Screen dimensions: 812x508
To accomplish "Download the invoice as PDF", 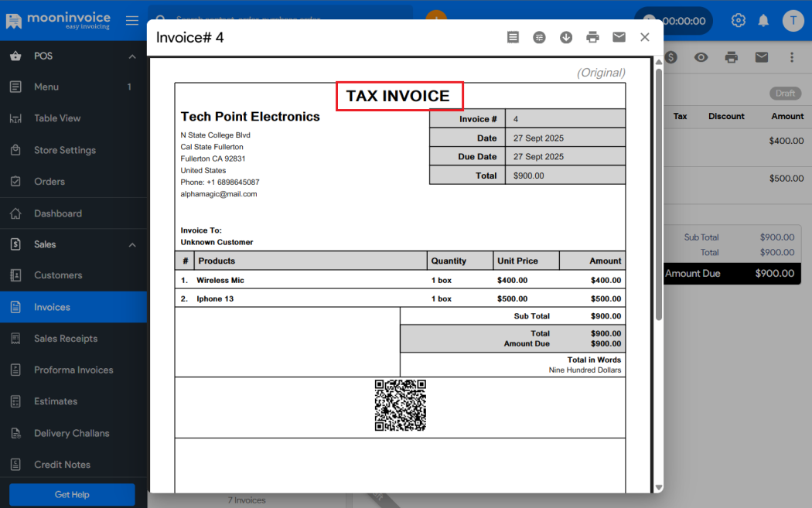I will pyautogui.click(x=566, y=36).
